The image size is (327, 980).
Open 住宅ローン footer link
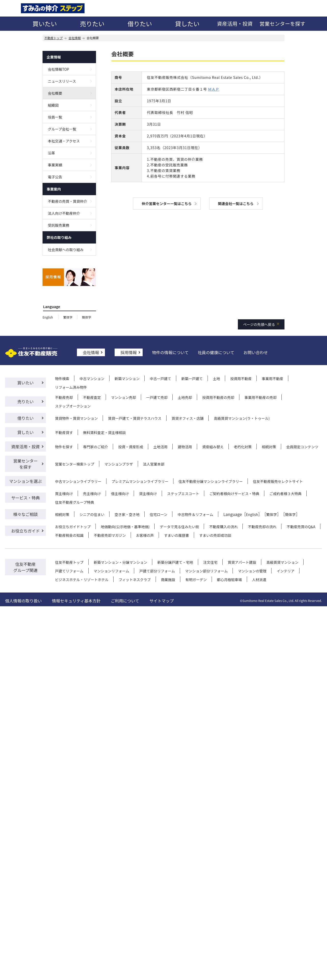158,515
